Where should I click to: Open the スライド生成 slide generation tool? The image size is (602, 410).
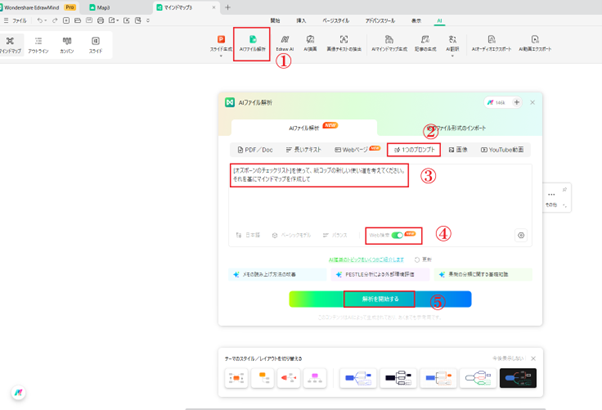tap(221, 43)
